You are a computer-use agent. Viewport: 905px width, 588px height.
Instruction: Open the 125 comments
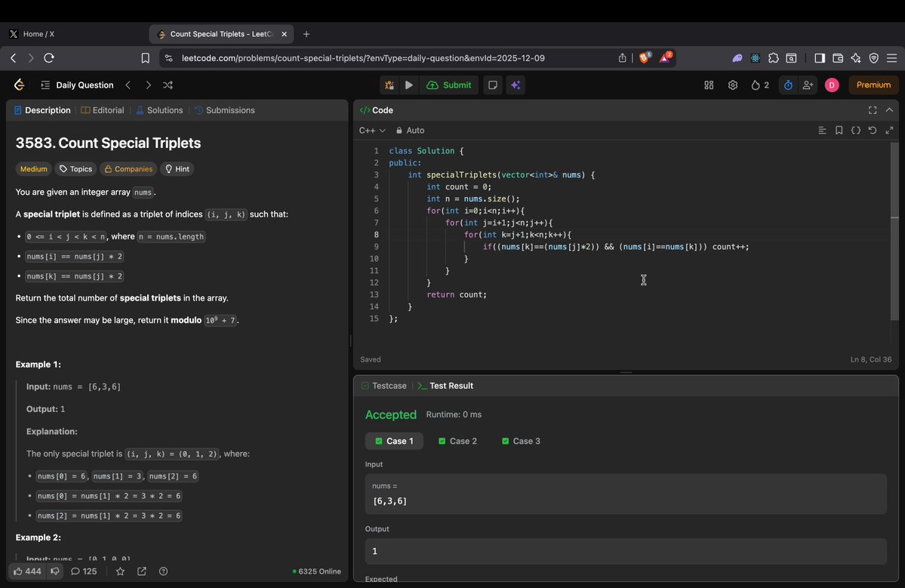point(84,571)
